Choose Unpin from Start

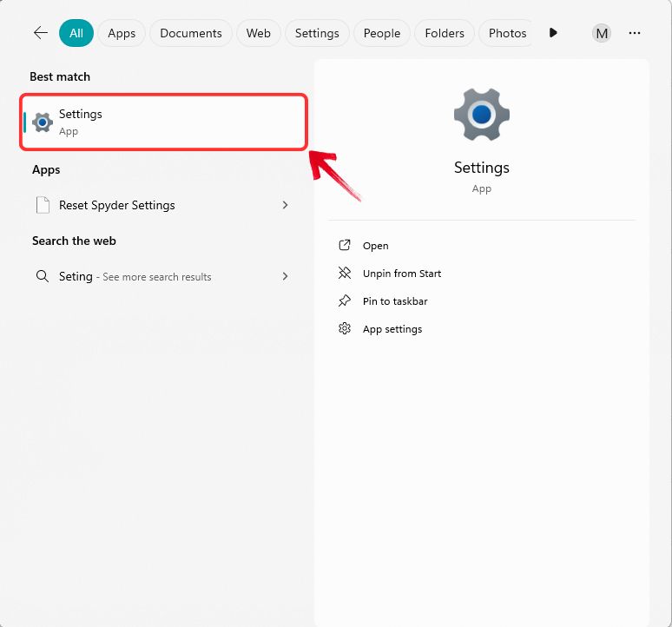pos(402,274)
